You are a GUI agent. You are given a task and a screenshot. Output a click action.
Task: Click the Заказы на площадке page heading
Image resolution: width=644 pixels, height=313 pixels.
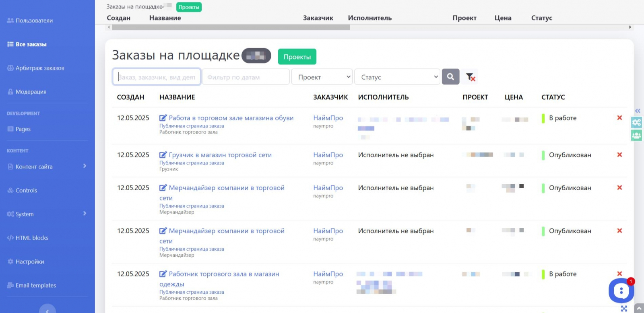coord(175,55)
